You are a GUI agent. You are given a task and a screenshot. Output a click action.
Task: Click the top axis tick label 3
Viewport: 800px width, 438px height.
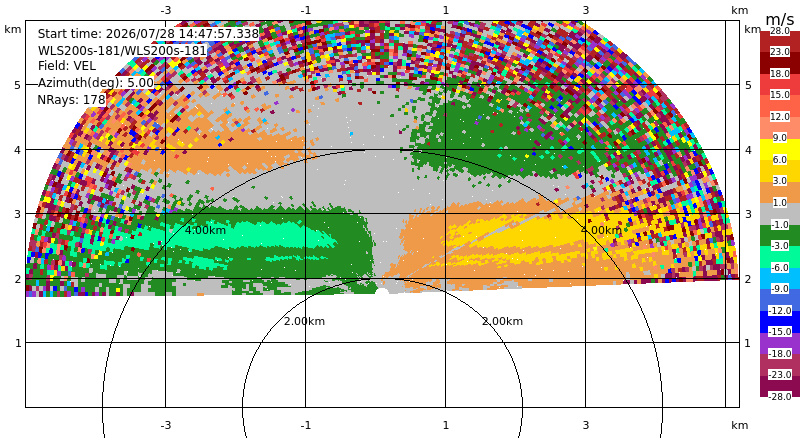[586, 10]
